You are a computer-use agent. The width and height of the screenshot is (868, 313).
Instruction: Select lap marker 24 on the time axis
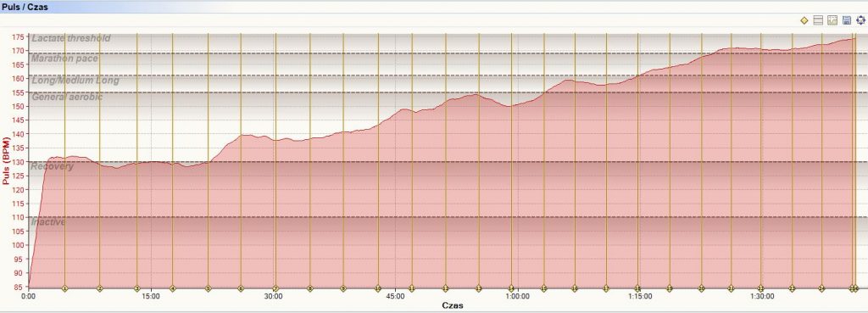821,288
